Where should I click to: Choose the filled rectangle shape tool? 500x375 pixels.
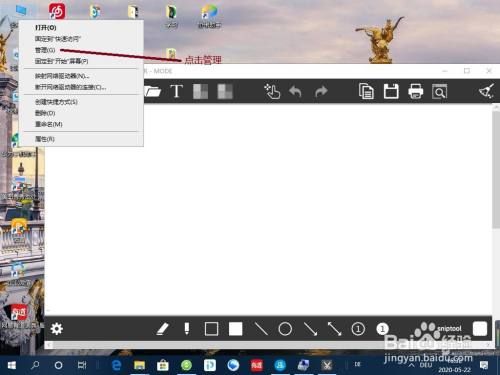click(x=235, y=329)
